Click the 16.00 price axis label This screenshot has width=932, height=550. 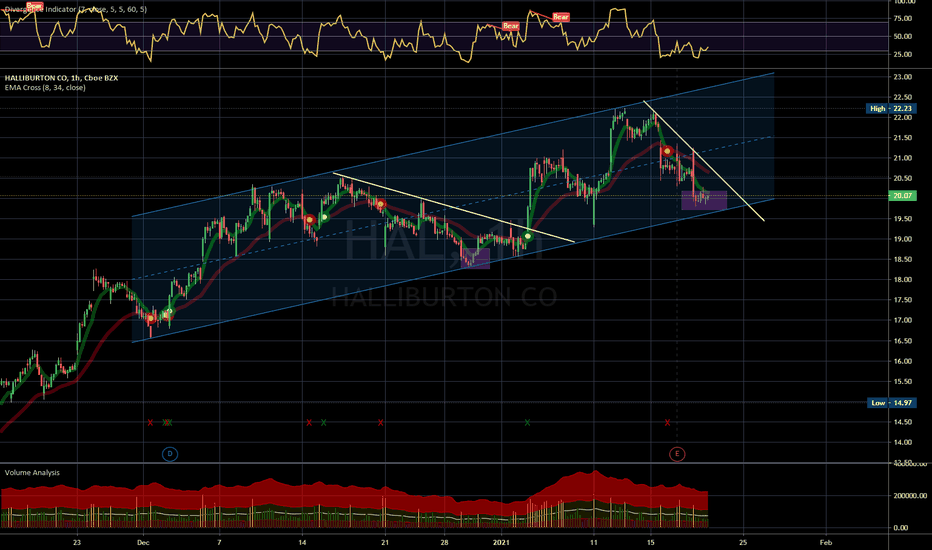tap(903, 361)
